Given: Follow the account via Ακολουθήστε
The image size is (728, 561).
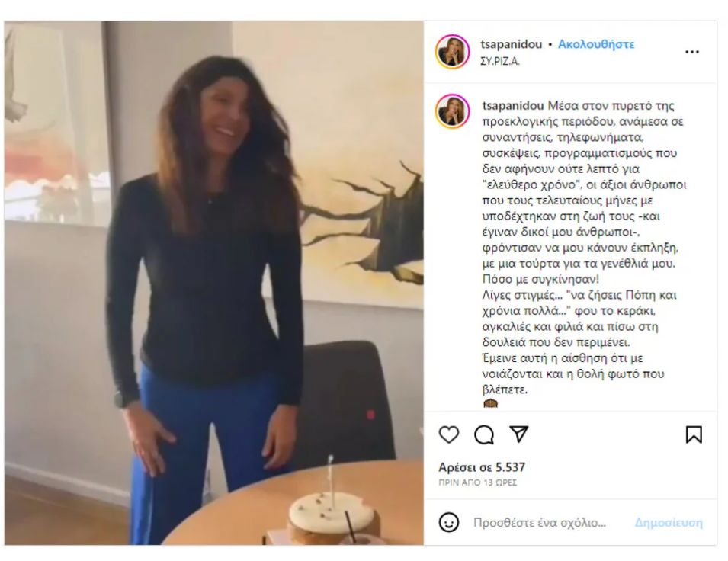Looking at the screenshot, I should pos(596,44).
